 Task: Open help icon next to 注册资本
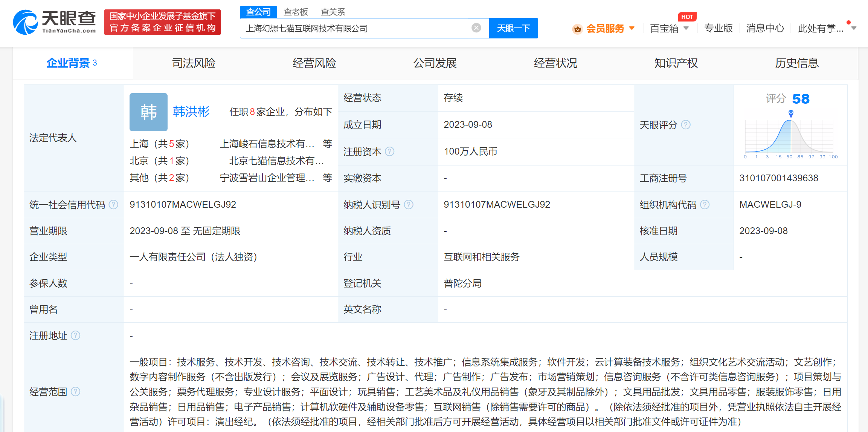(x=390, y=152)
